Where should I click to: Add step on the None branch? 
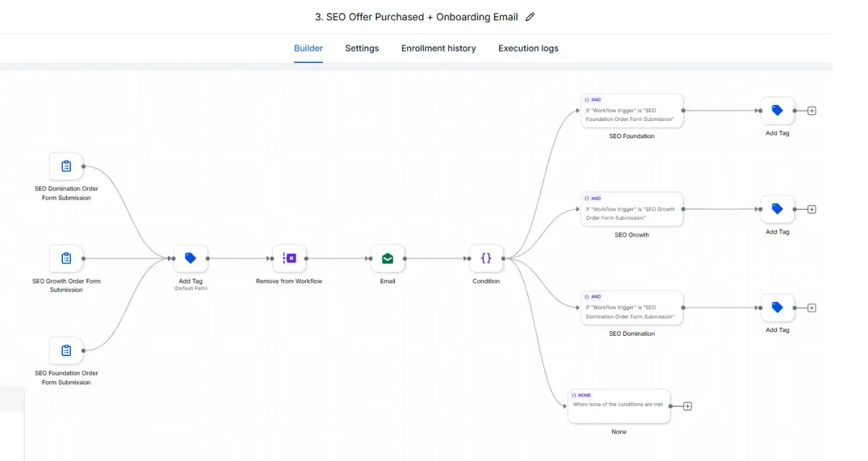[688, 406]
